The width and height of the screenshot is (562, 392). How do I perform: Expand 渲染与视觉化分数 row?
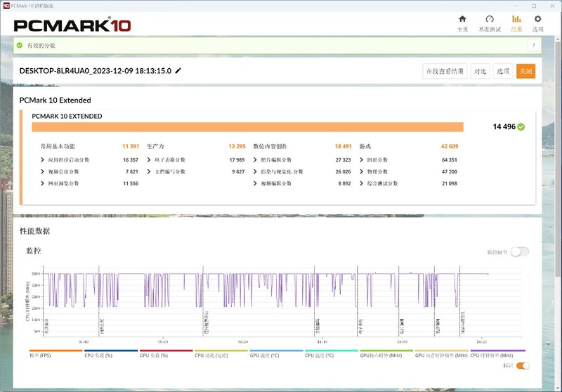coord(255,171)
